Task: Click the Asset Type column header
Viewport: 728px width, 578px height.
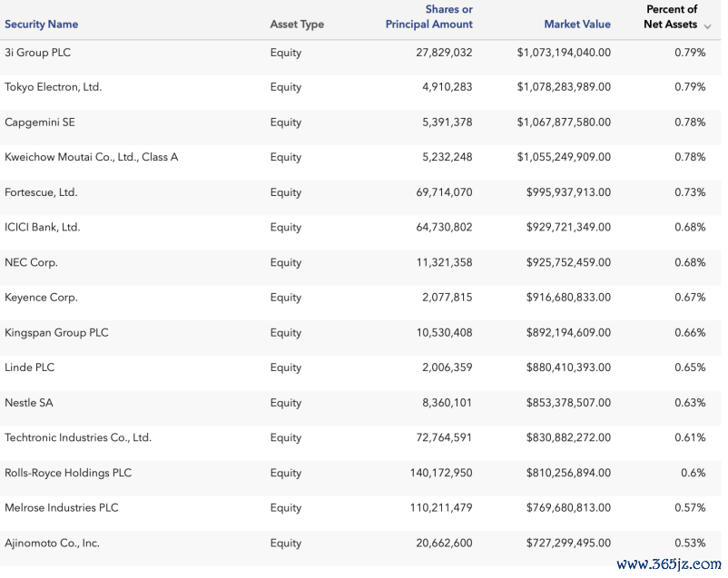Action: coord(297,24)
